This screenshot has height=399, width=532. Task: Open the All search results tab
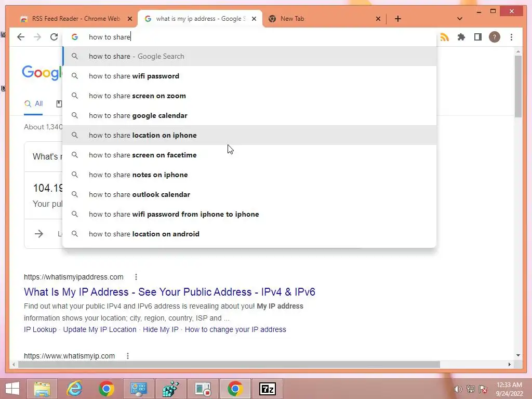[34, 103]
